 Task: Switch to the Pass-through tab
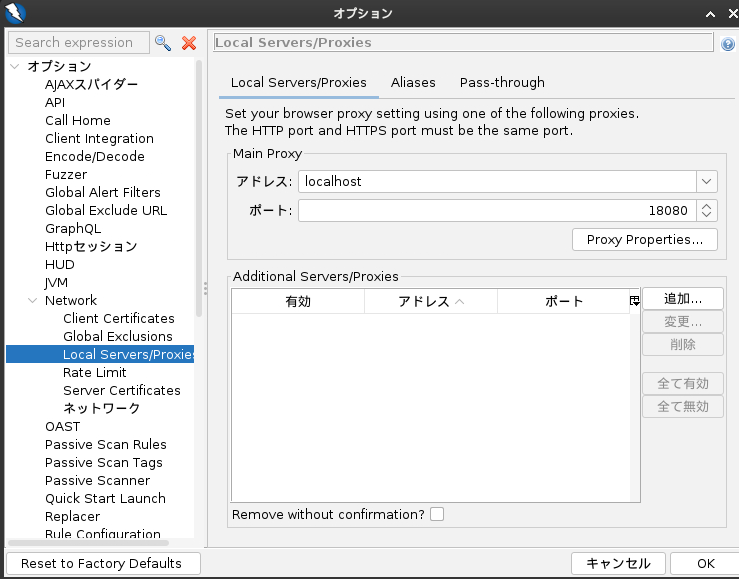pos(502,83)
